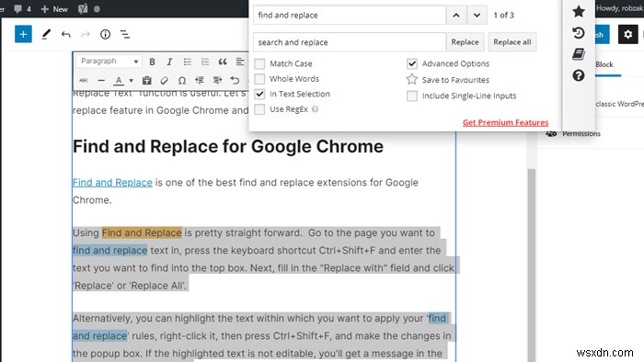Image resolution: width=644 pixels, height=362 pixels.
Task: Insert a horizontal line
Action: coord(101,80)
